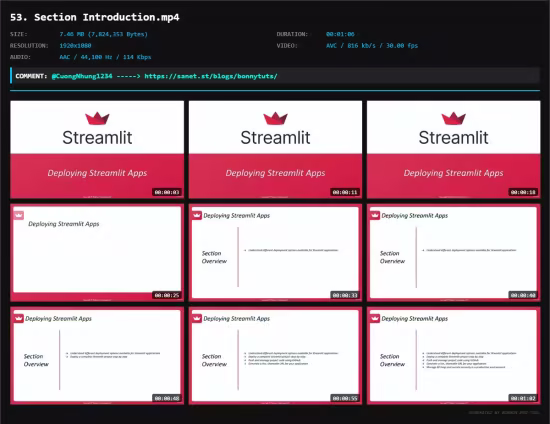Click the small crown icon in the 00:00:48 frame
The image size is (550, 424).
click(19, 318)
